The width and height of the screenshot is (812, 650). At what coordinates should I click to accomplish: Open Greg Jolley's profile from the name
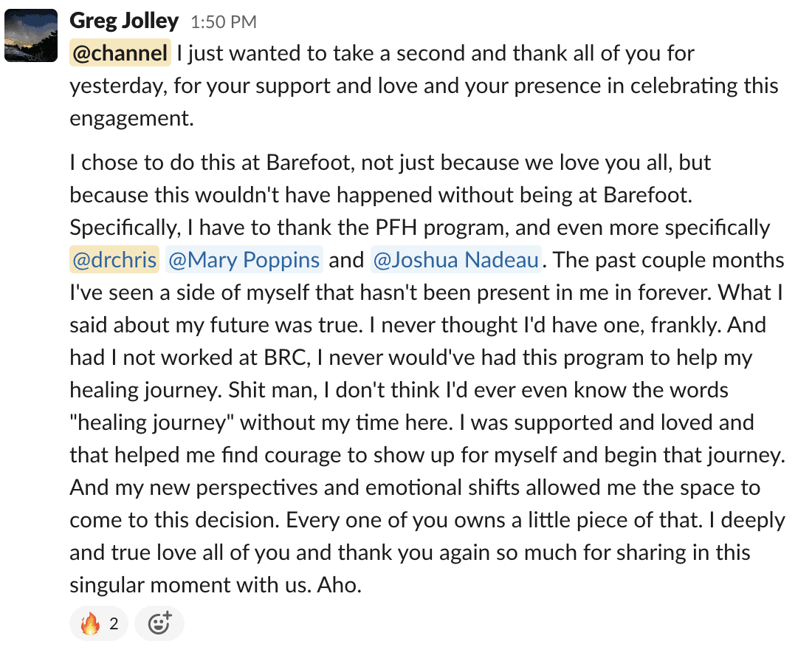(124, 21)
